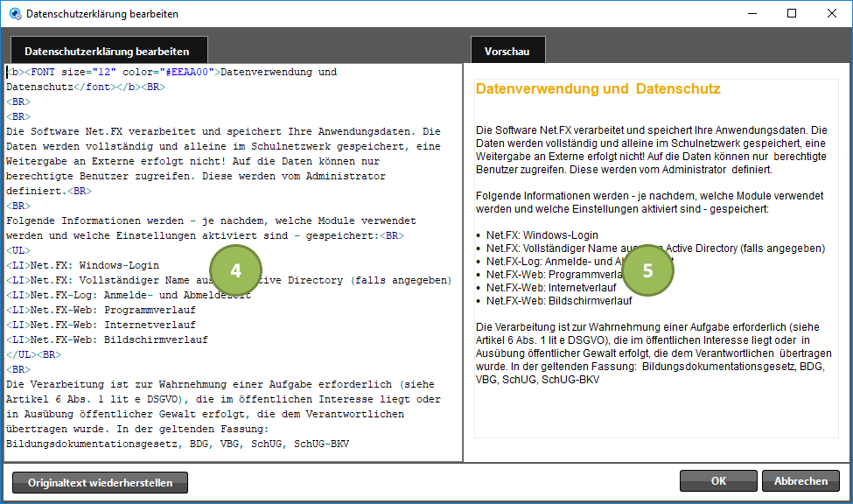Close the dialog with the X button
Viewport: 853px width, 504px height.
[832, 14]
